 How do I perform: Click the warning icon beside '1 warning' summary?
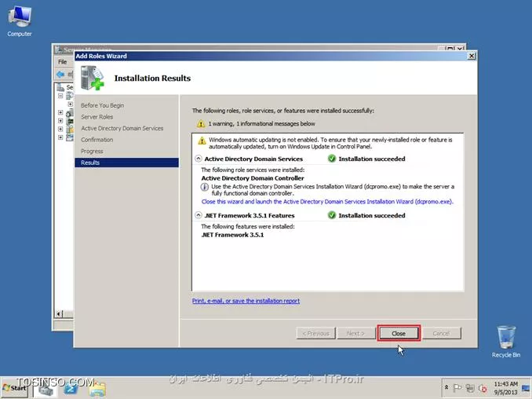click(201, 123)
